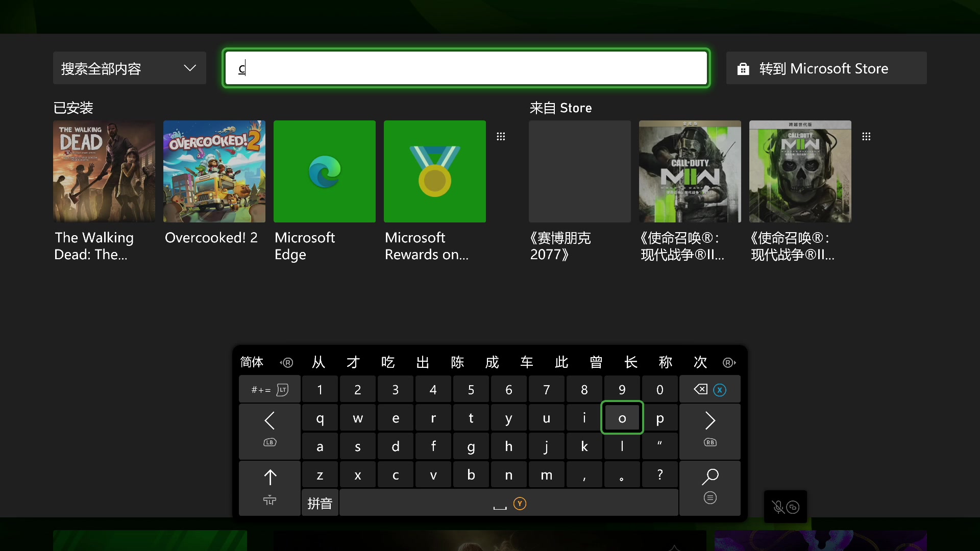Viewport: 980px width, 551px height.
Task: Show all Store results grid icon
Action: click(x=866, y=136)
